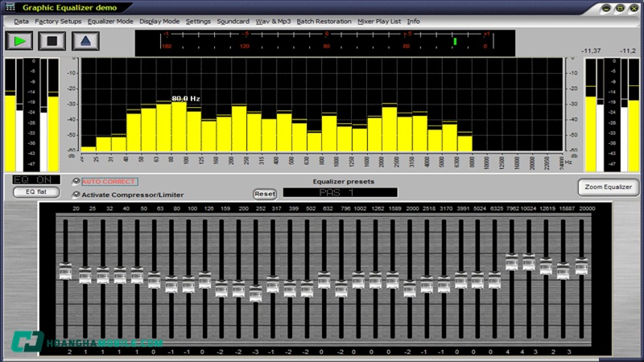The height and width of the screenshot is (362, 644).
Task: Enable Activate Compressor/Limiter option
Action: click(76, 194)
